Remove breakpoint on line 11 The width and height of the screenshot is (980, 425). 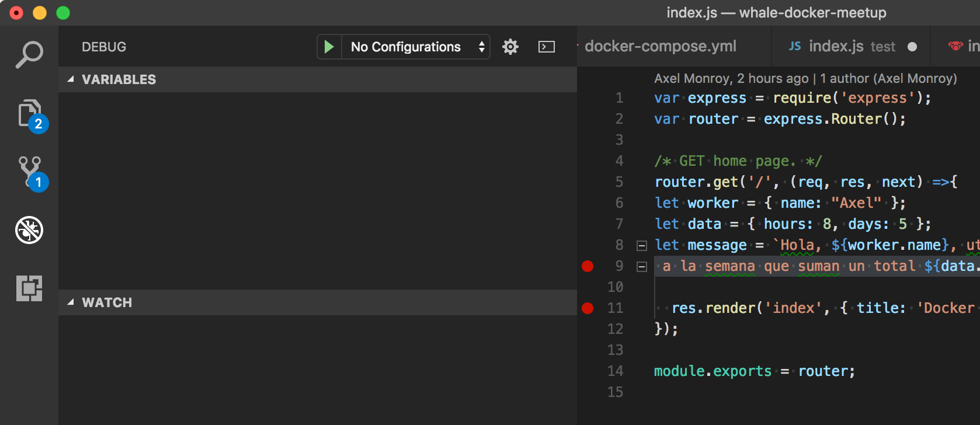click(588, 308)
